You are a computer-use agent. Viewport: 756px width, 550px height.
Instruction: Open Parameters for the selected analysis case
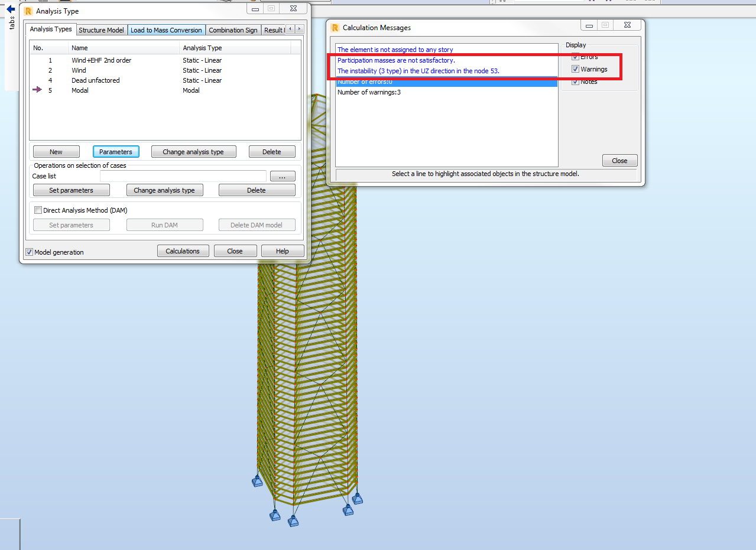click(116, 151)
